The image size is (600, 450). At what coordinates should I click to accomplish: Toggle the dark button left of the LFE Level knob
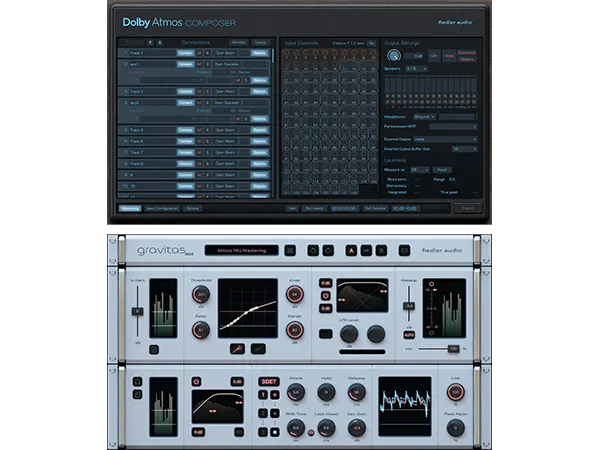(x=326, y=334)
